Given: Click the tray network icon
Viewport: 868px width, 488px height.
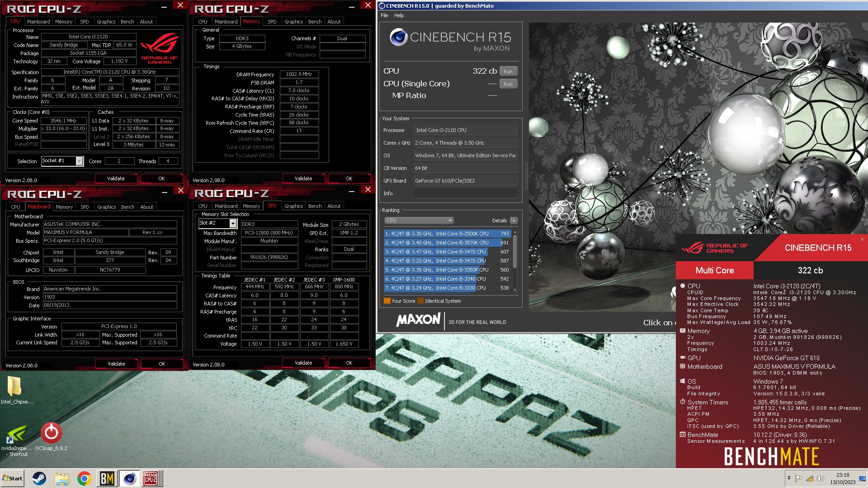Looking at the screenshot, I should (809, 478).
